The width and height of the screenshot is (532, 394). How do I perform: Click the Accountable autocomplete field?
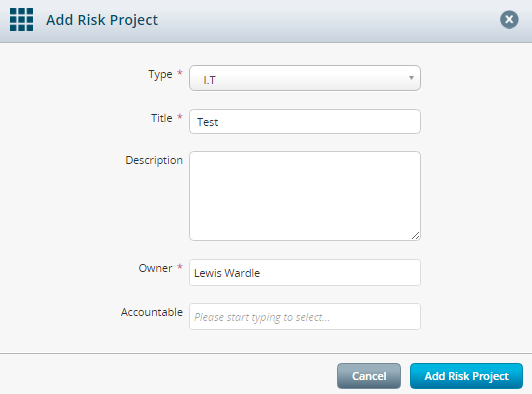(x=305, y=317)
